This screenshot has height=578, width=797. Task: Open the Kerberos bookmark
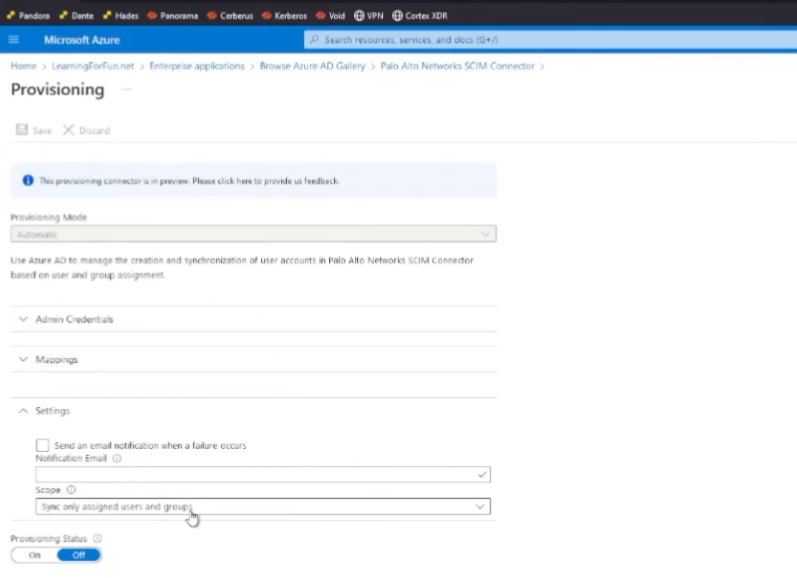pos(284,16)
